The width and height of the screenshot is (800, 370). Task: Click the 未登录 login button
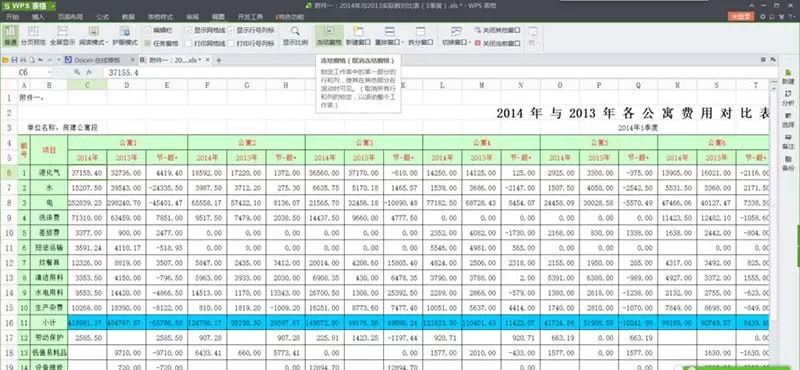coord(741,17)
